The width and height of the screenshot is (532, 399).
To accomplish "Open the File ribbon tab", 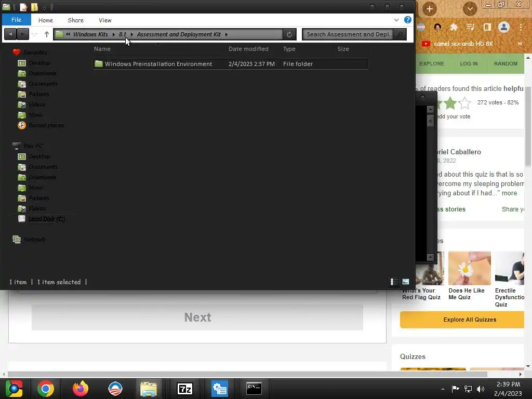I will (x=16, y=20).
